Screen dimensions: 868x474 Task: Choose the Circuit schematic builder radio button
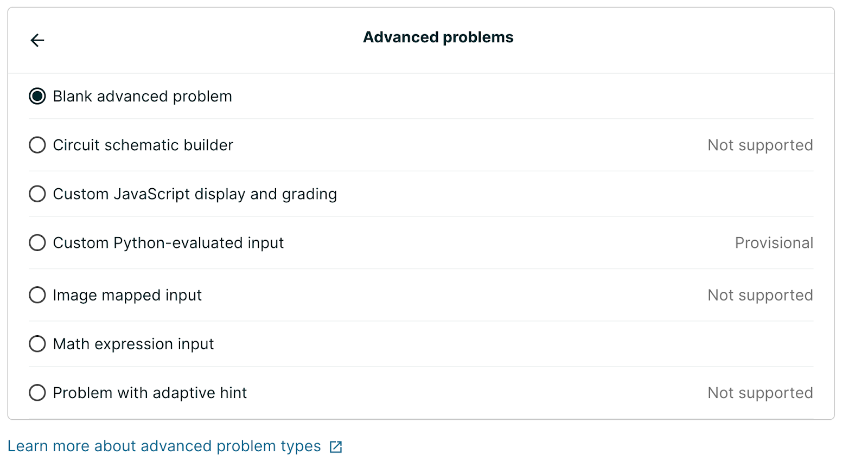tap(37, 145)
